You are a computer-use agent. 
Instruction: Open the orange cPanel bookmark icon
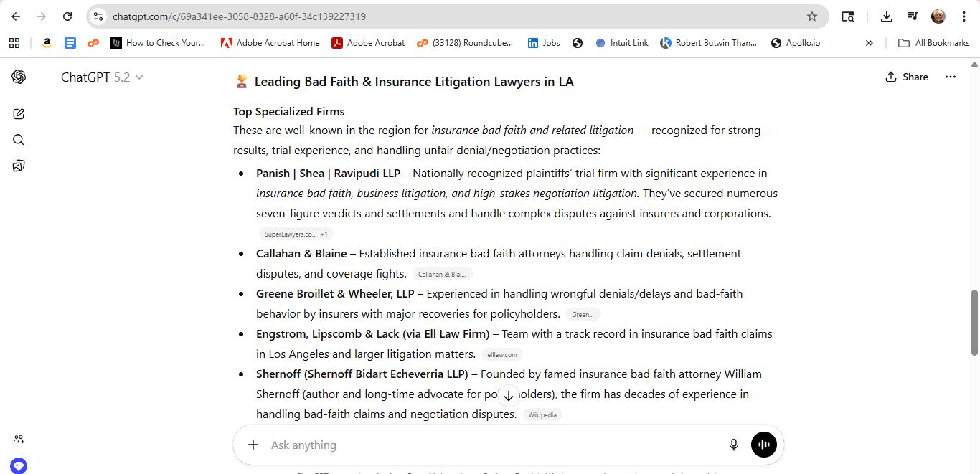pos(93,43)
